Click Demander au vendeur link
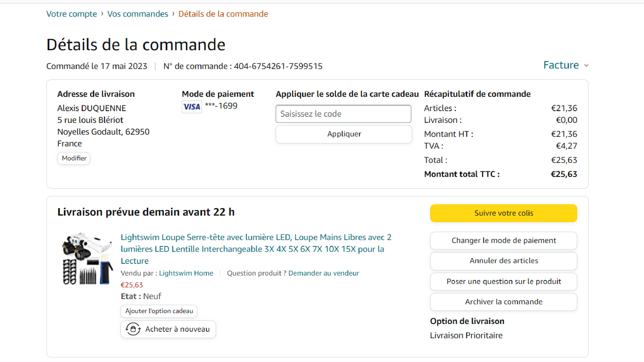 tap(324, 273)
